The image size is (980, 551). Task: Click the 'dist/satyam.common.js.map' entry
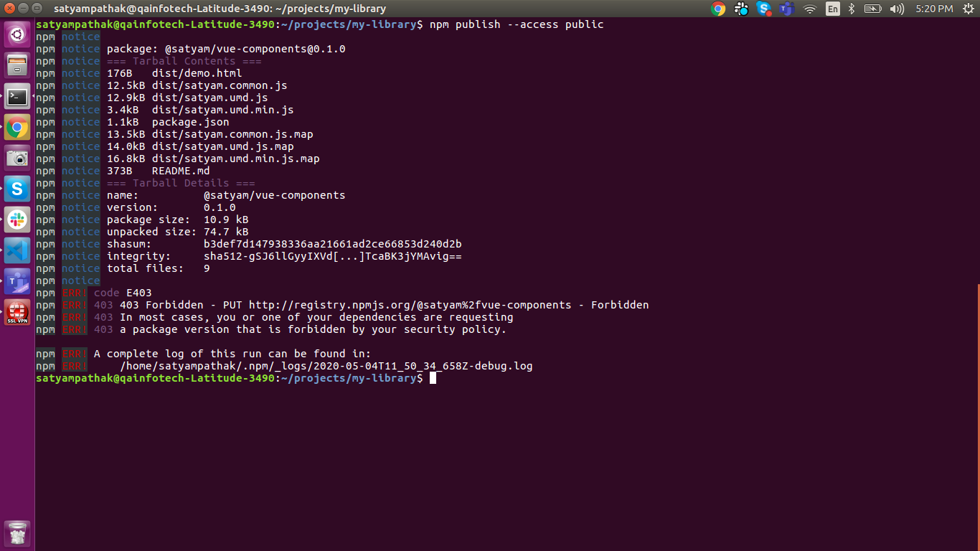click(232, 134)
